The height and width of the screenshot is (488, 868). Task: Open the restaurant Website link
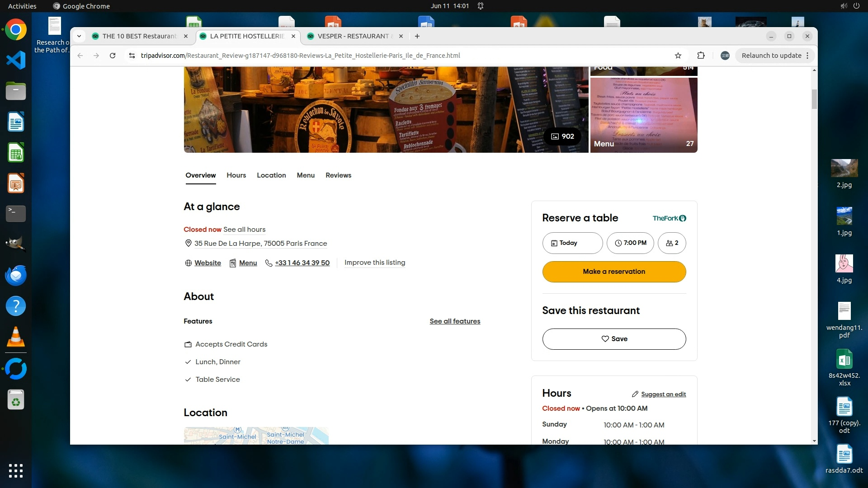pyautogui.click(x=208, y=263)
